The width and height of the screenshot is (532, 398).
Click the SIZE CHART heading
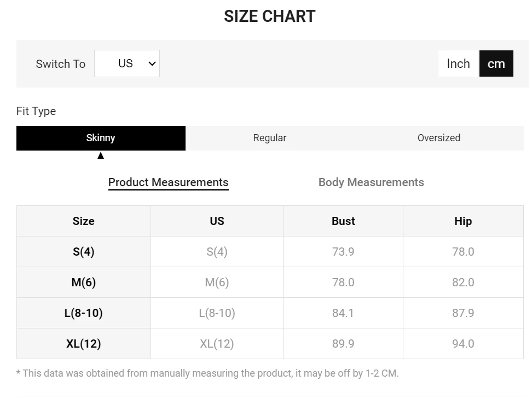(269, 16)
